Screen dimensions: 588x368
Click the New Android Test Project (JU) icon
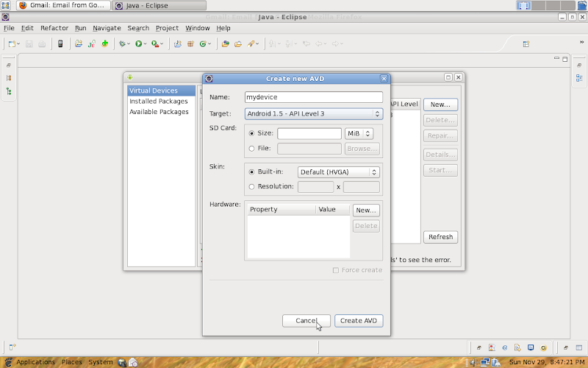pyautogui.click(x=91, y=43)
